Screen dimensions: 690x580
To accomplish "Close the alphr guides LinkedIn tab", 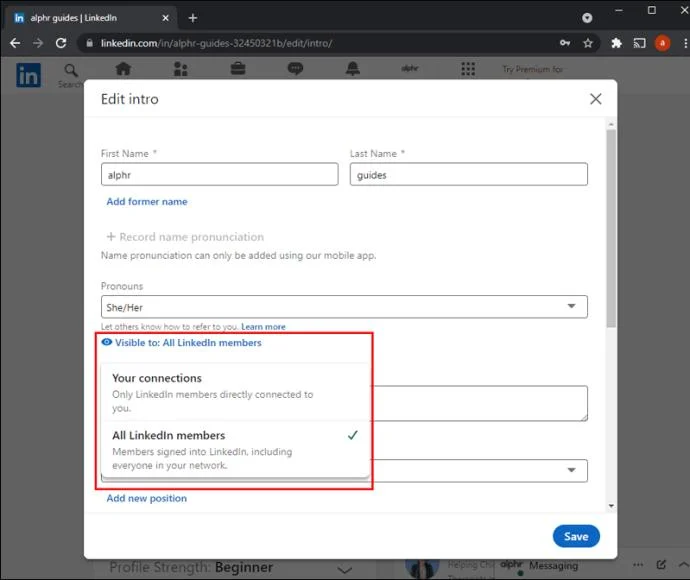I will click(x=165, y=18).
